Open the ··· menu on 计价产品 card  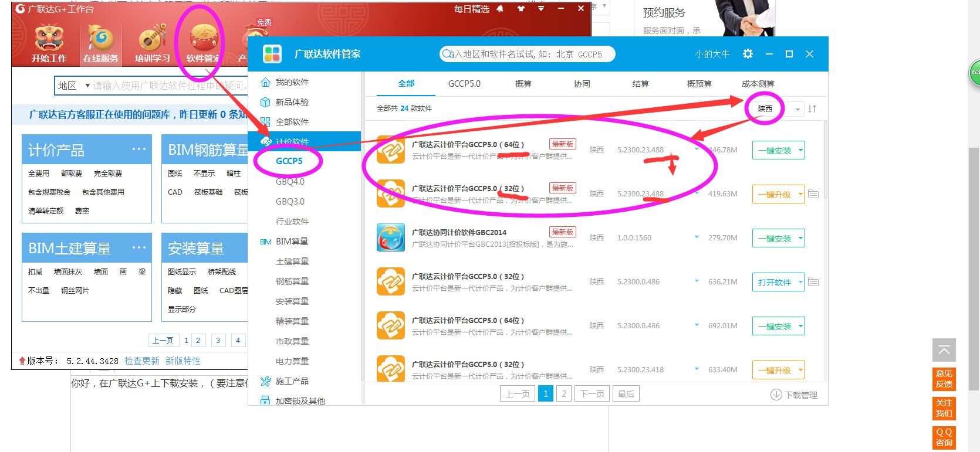click(139, 149)
